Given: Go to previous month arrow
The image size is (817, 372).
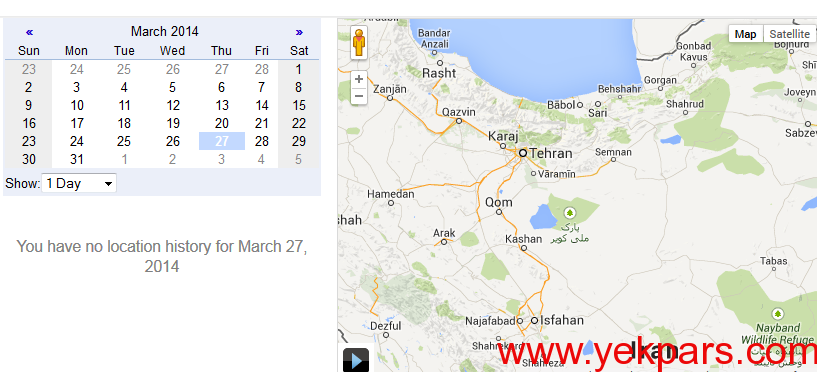Looking at the screenshot, I should click(29, 32).
